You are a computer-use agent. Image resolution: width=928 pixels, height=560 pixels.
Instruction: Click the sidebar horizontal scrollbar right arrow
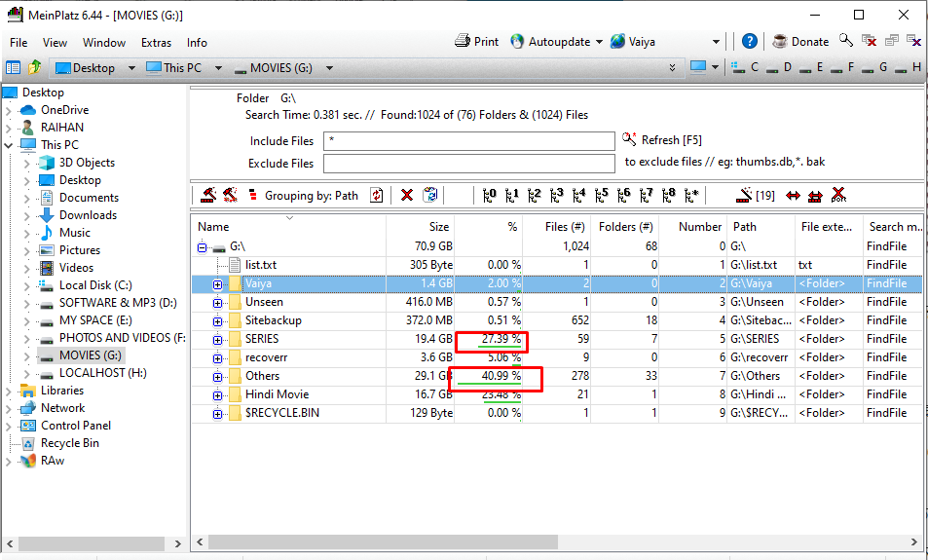coord(177,542)
